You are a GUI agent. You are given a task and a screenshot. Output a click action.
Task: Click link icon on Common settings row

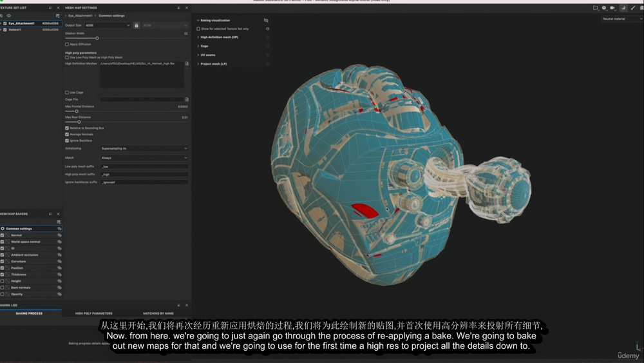coord(59,229)
